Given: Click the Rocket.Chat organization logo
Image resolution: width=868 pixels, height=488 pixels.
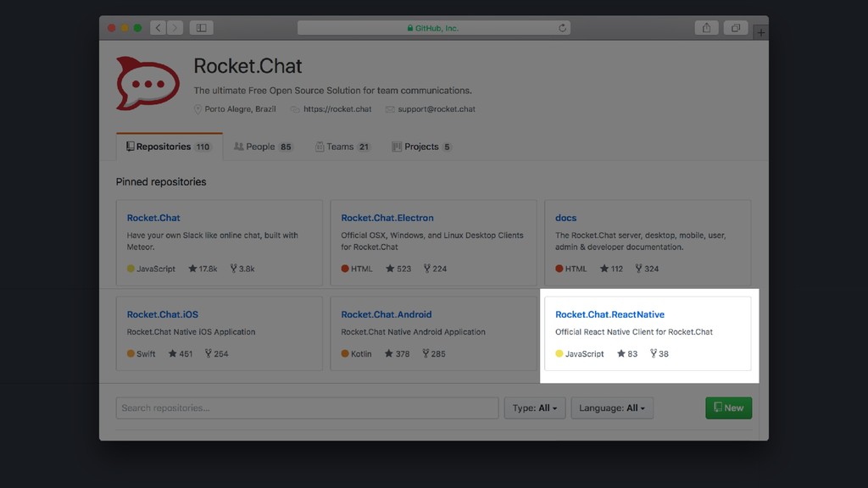Looking at the screenshot, I should point(147,83).
